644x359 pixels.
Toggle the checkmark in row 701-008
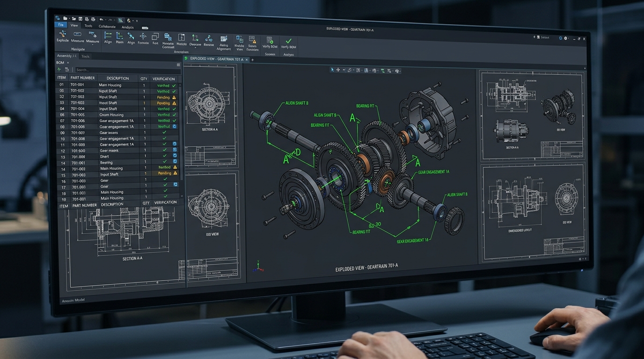(x=164, y=139)
